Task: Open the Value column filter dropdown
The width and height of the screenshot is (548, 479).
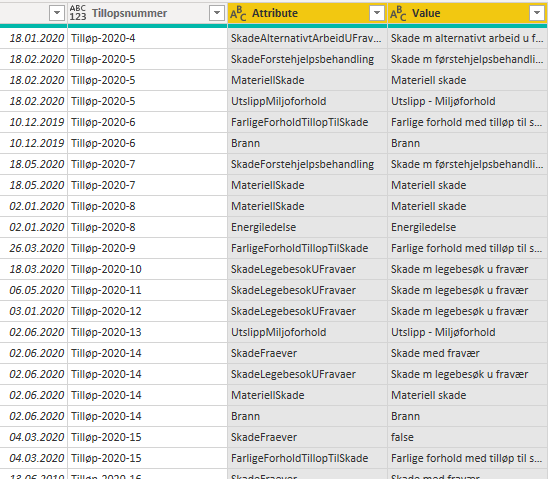Action: 537,13
